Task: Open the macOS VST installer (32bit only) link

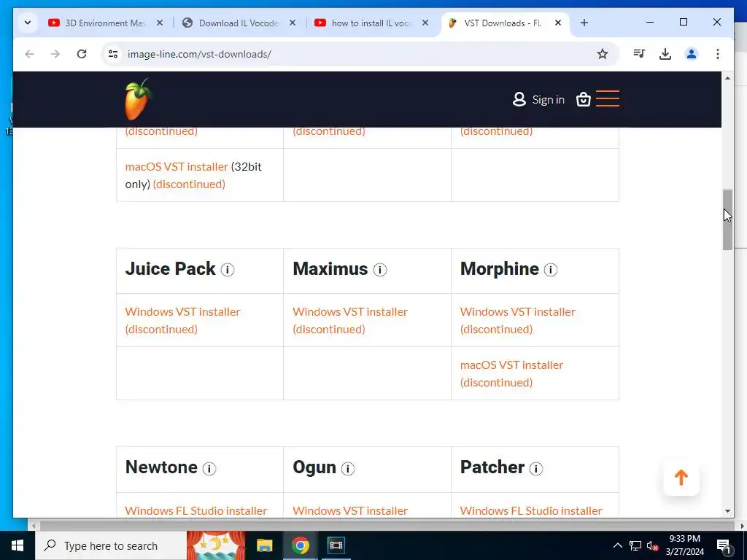Action: (177, 167)
